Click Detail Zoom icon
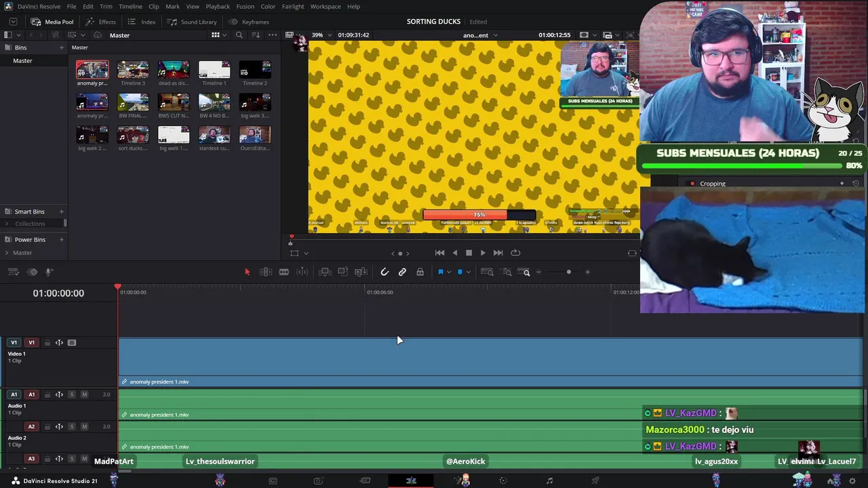Screen dimensions: 868x488 (x=507, y=272)
